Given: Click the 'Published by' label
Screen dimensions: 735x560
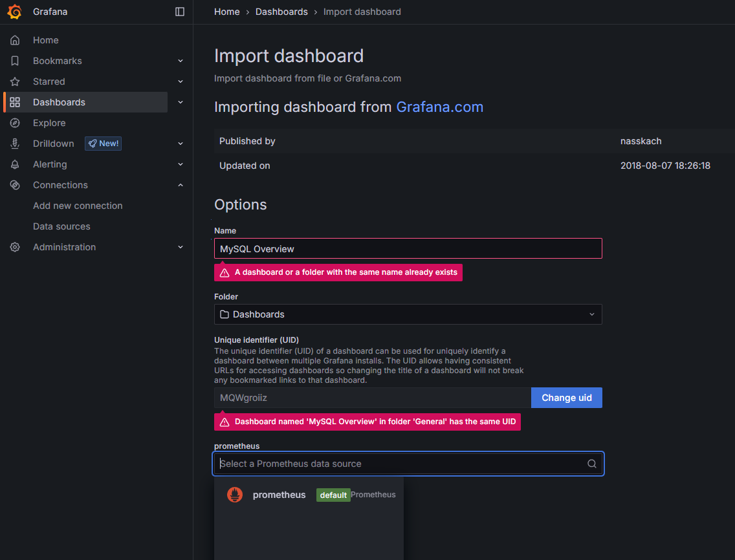Looking at the screenshot, I should (247, 141).
